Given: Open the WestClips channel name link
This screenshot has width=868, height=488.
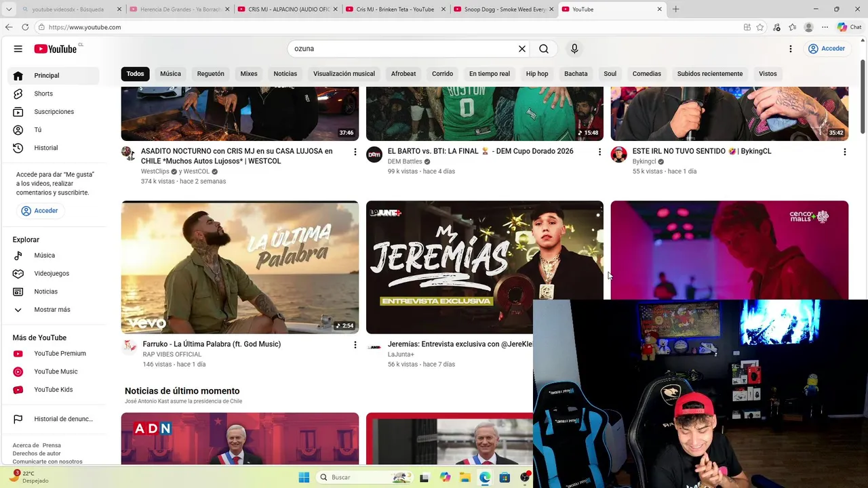Looking at the screenshot, I should pos(155,171).
